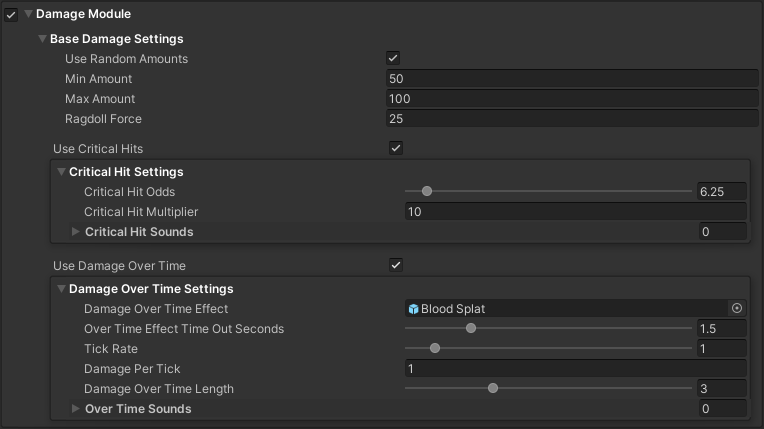Collapse Critical Hit Settings foldout
The image size is (764, 429).
pyautogui.click(x=61, y=172)
